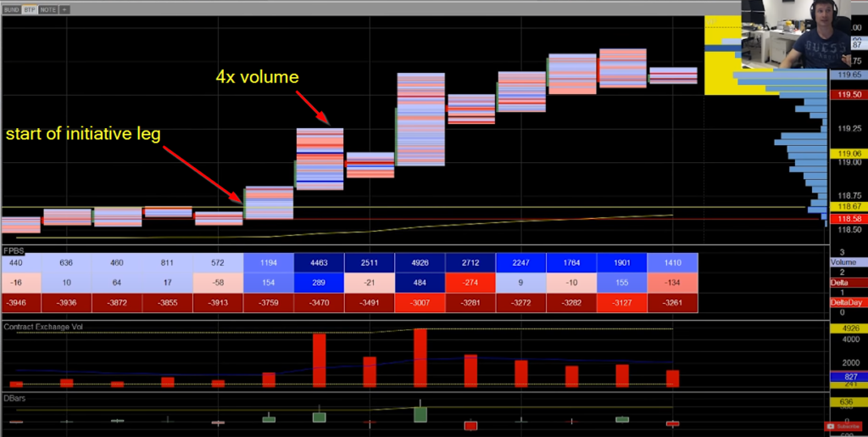The image size is (868, 437).
Task: Click the DBars panel label
Action: click(x=16, y=397)
